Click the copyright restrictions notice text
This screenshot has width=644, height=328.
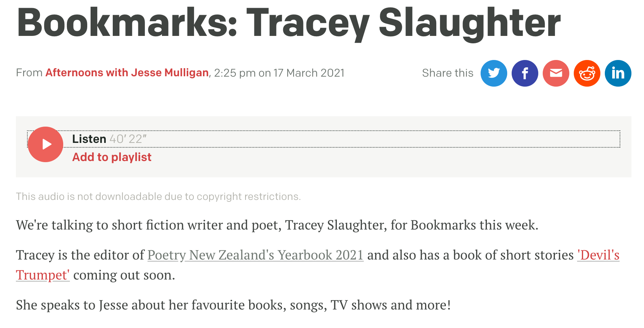pos(158,196)
